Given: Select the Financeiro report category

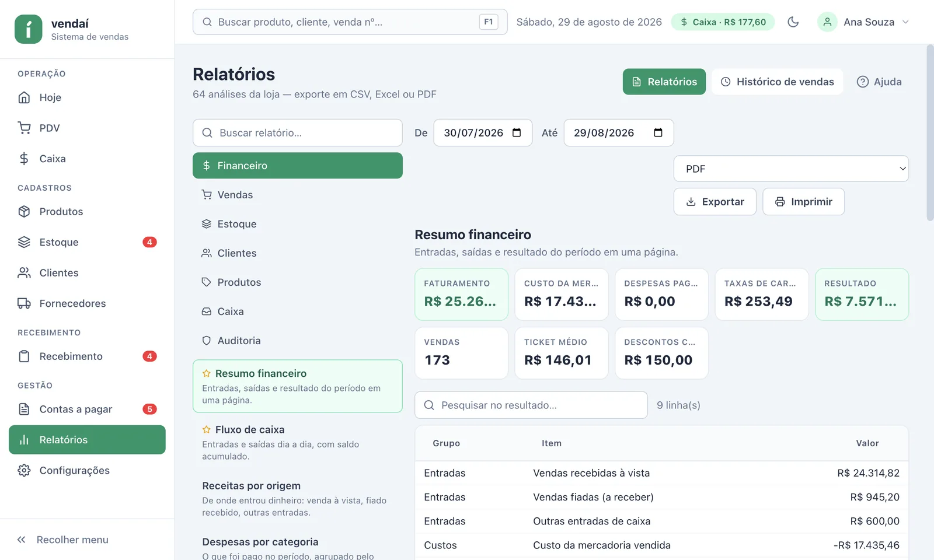Looking at the screenshot, I should [x=298, y=166].
